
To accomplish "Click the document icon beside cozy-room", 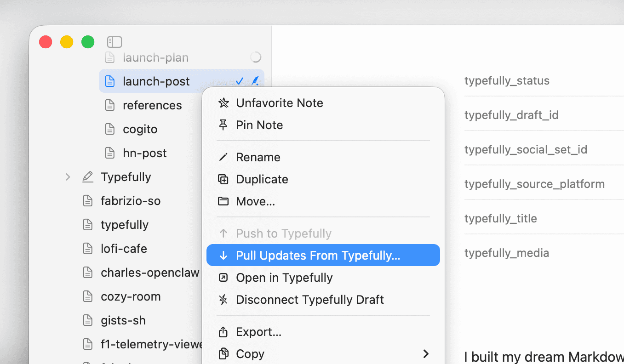I will pyautogui.click(x=87, y=296).
